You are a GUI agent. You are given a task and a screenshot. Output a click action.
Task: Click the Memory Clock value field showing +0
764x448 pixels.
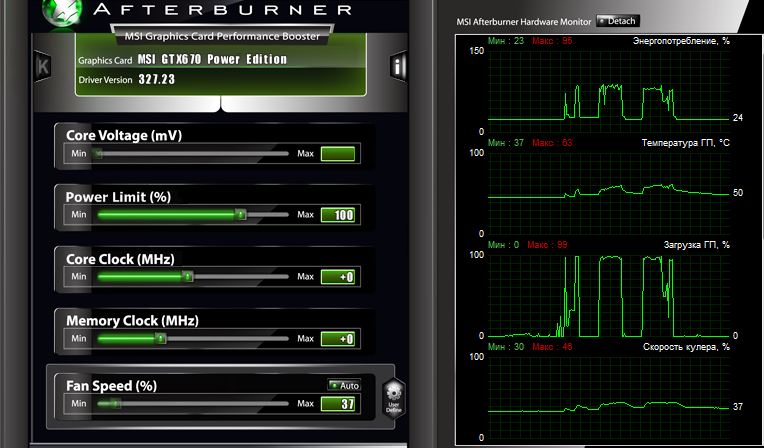[338, 339]
